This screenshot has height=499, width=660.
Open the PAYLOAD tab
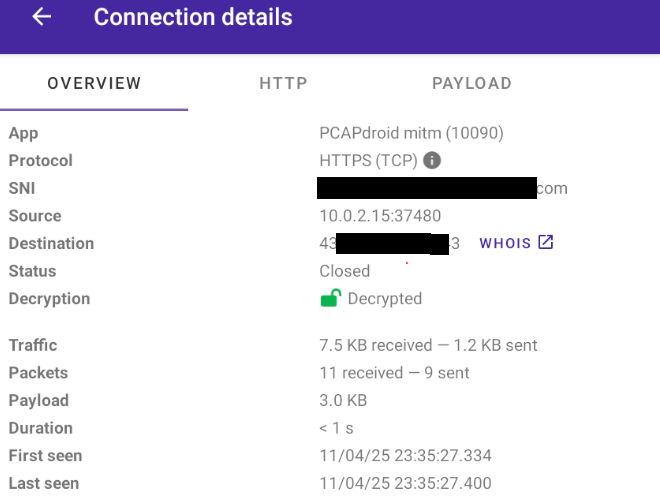(x=472, y=83)
